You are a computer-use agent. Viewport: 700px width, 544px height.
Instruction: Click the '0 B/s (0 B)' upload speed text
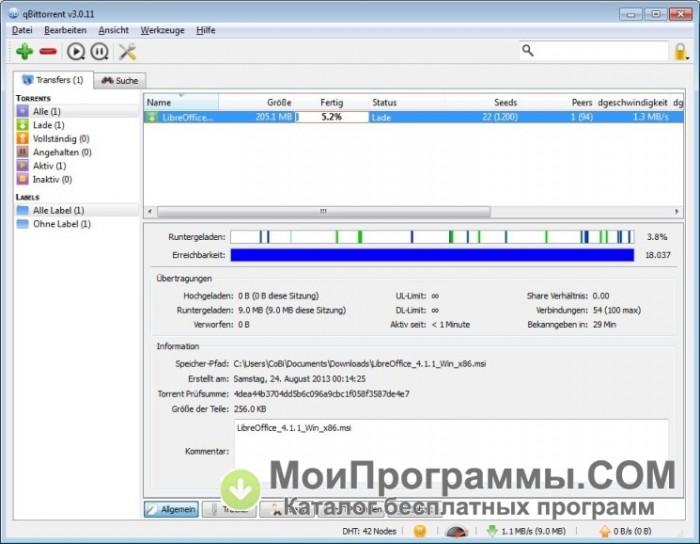(x=632, y=531)
